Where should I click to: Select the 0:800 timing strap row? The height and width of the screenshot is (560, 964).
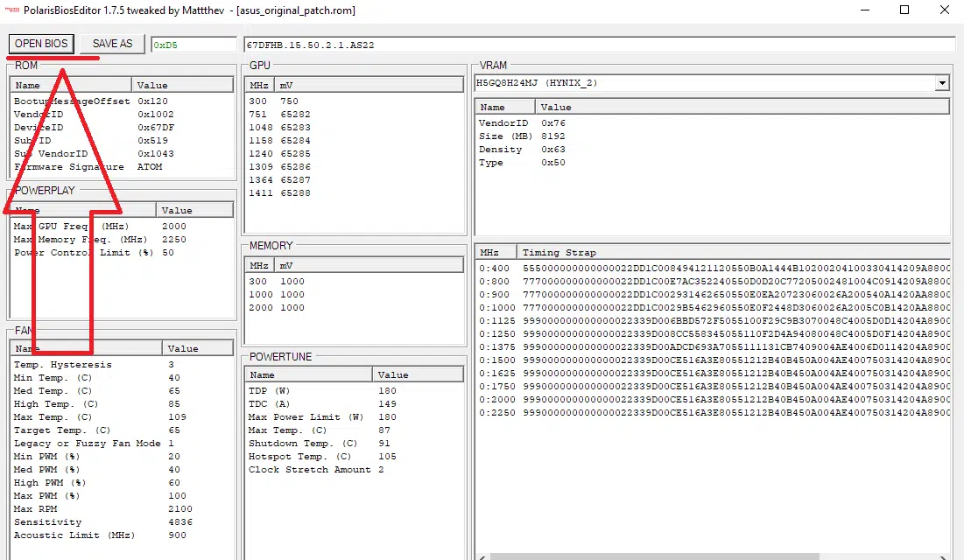pos(714,282)
